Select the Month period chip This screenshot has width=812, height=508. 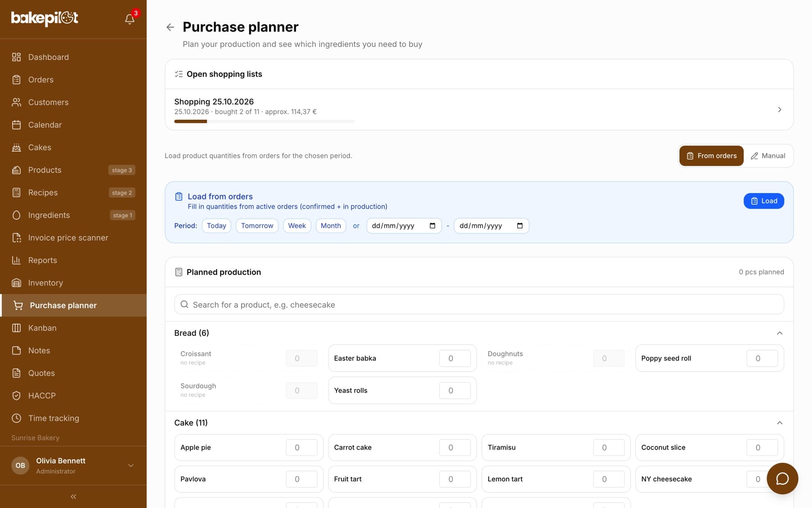331,226
